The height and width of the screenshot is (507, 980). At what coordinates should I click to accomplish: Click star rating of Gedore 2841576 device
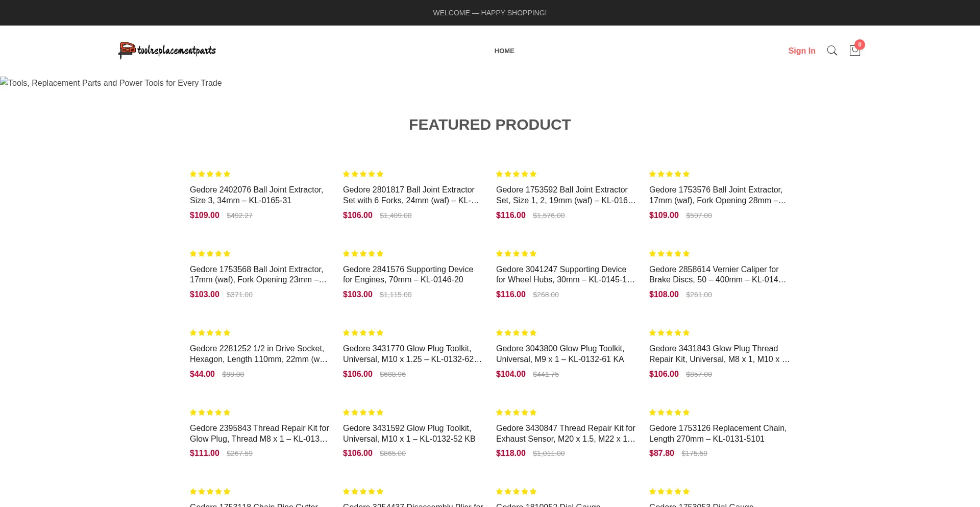tap(363, 254)
